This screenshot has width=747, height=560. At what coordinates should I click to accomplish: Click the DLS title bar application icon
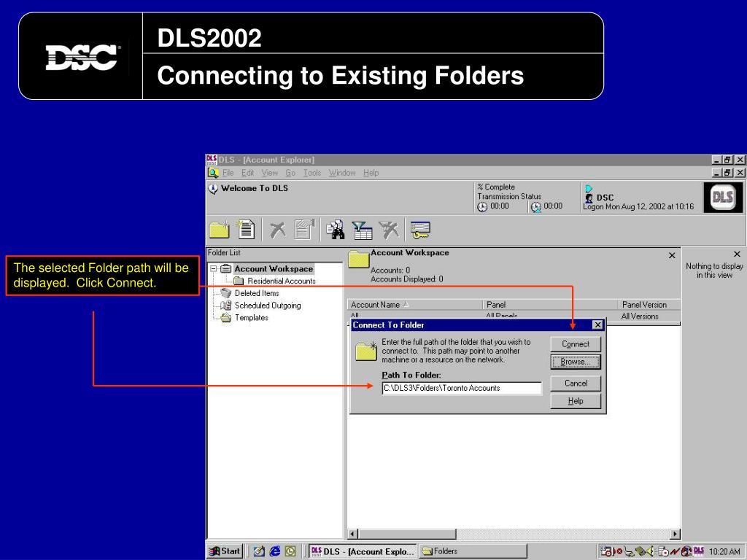[212, 160]
